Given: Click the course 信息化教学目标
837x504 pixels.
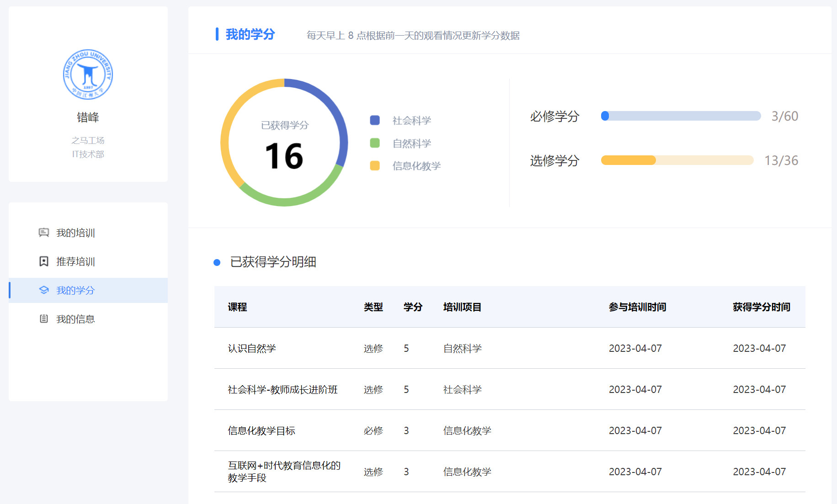Looking at the screenshot, I should 261,430.
